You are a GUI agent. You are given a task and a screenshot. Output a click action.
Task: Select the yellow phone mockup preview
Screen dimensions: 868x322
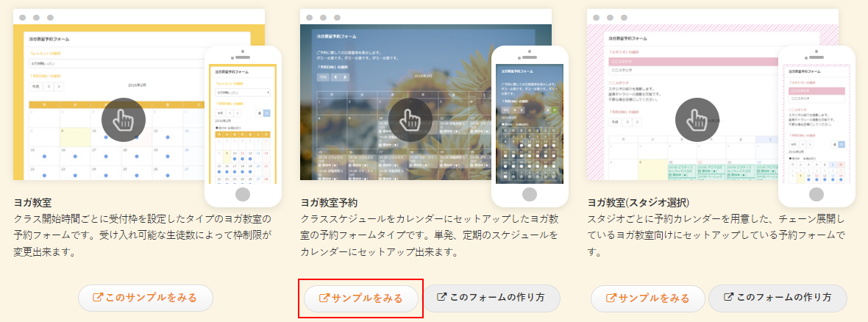click(x=243, y=126)
